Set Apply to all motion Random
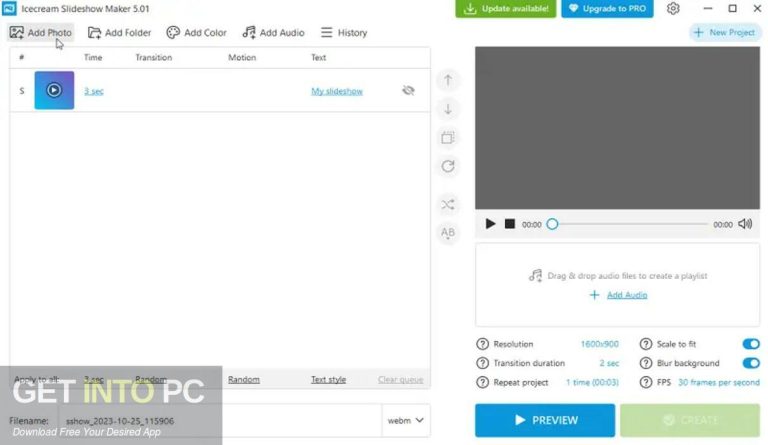This screenshot has height=445, width=768. (x=243, y=379)
